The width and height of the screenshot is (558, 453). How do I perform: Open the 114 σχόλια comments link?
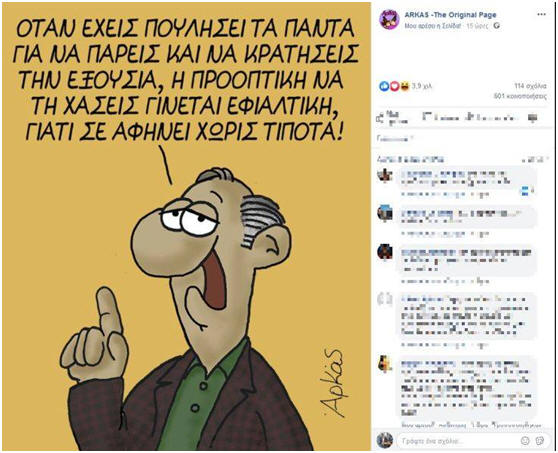pos(530,86)
